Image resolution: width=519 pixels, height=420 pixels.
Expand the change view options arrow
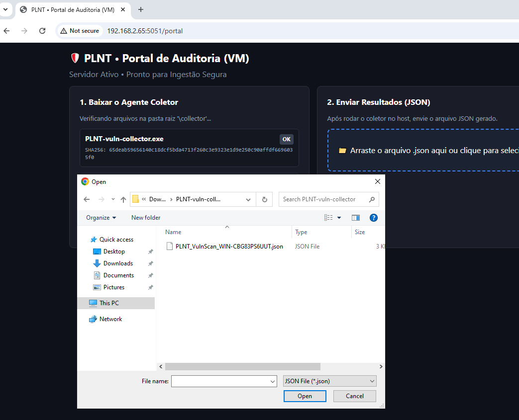tap(339, 218)
